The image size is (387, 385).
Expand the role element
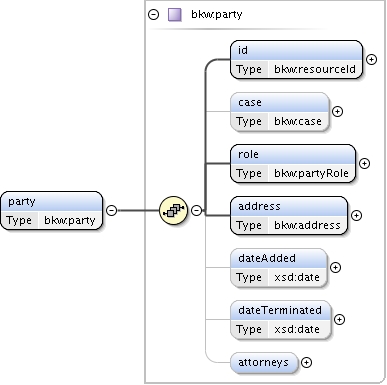pos(364,163)
